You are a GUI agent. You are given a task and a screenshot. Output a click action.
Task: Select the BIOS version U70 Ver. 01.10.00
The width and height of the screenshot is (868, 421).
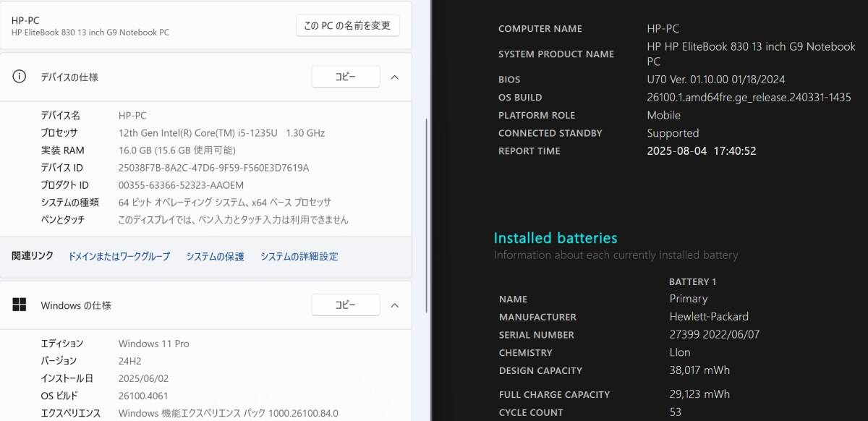pos(715,80)
